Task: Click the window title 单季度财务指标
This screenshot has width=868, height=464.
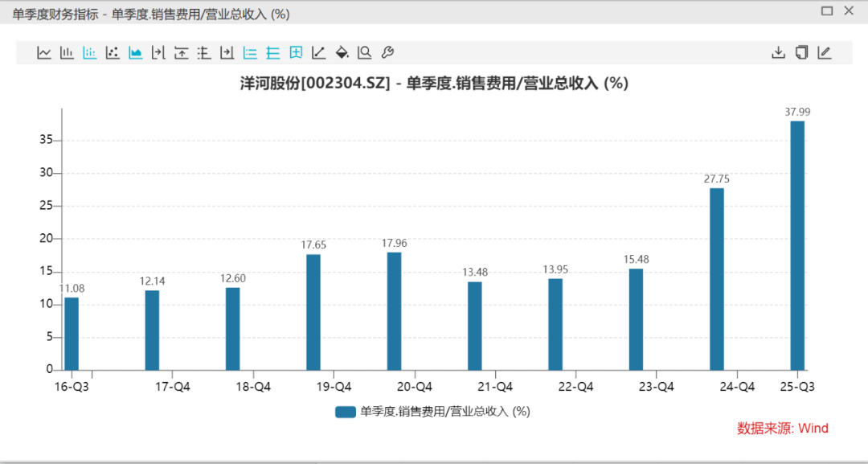Action: (x=56, y=14)
